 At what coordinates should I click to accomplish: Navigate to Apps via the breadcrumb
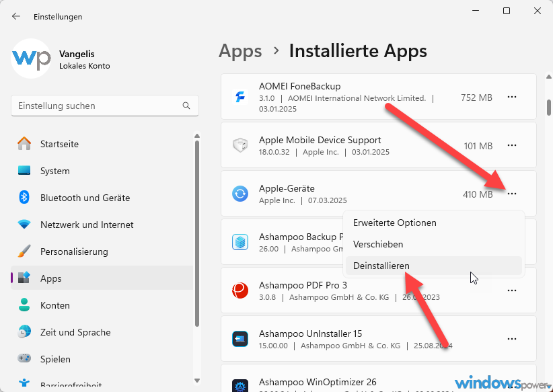click(x=240, y=51)
